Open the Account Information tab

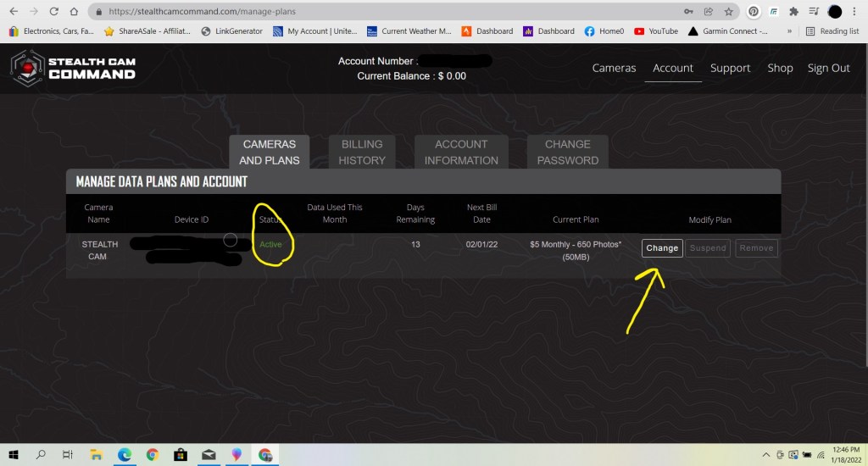(461, 152)
